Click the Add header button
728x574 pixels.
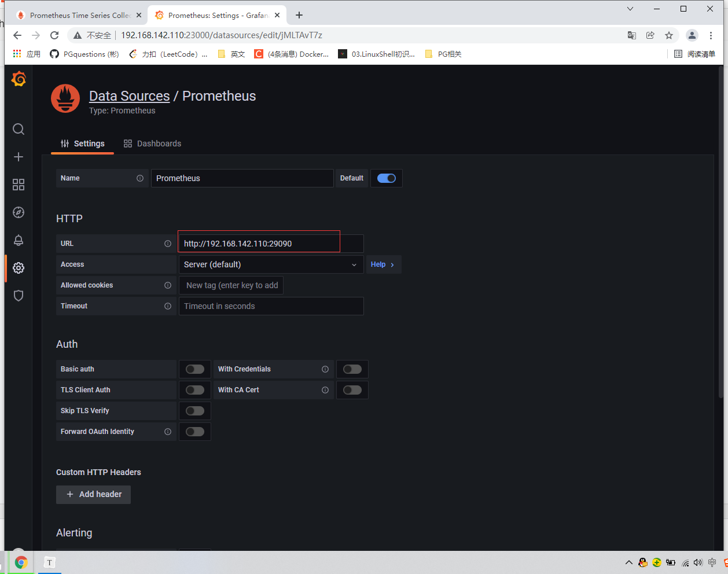[x=94, y=495]
